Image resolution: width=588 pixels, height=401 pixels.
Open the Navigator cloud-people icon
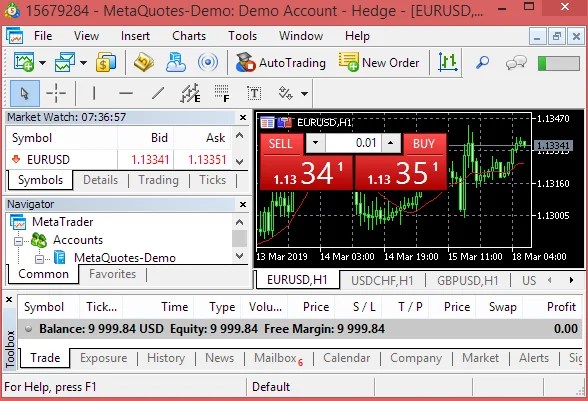point(176,62)
